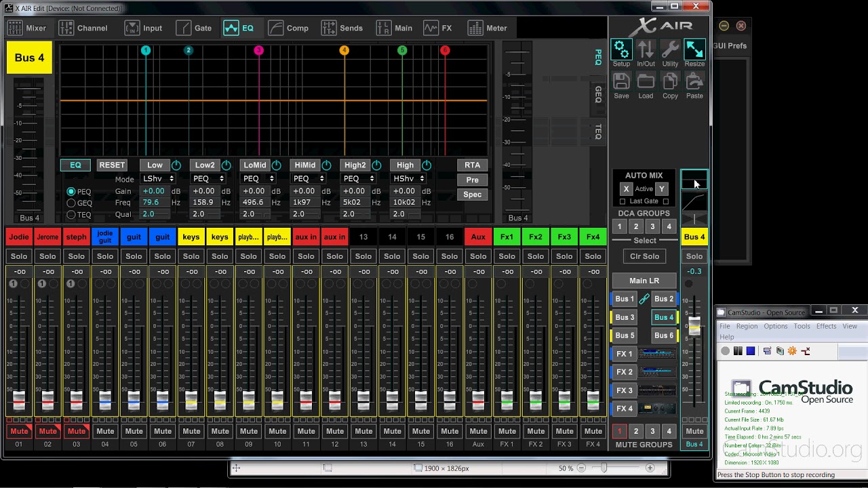Screen dimensions: 868x488
Task: Open the Utility wrench icon
Action: (x=670, y=49)
